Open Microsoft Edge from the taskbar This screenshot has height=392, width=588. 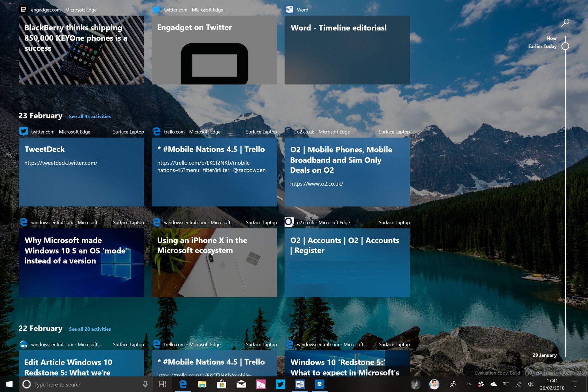[x=183, y=384]
